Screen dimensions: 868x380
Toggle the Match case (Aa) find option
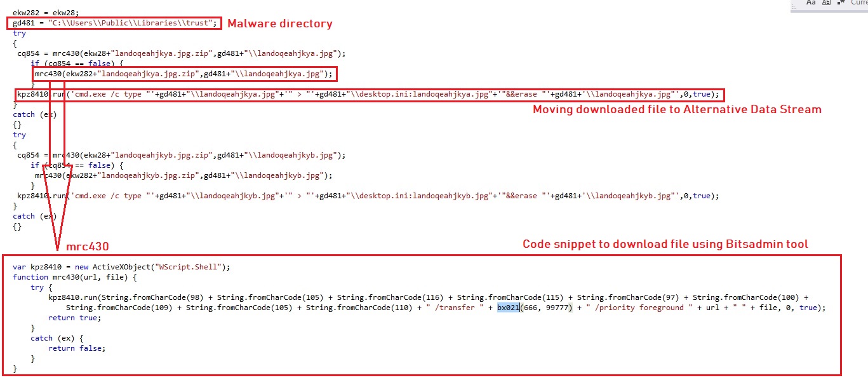tap(811, 3)
